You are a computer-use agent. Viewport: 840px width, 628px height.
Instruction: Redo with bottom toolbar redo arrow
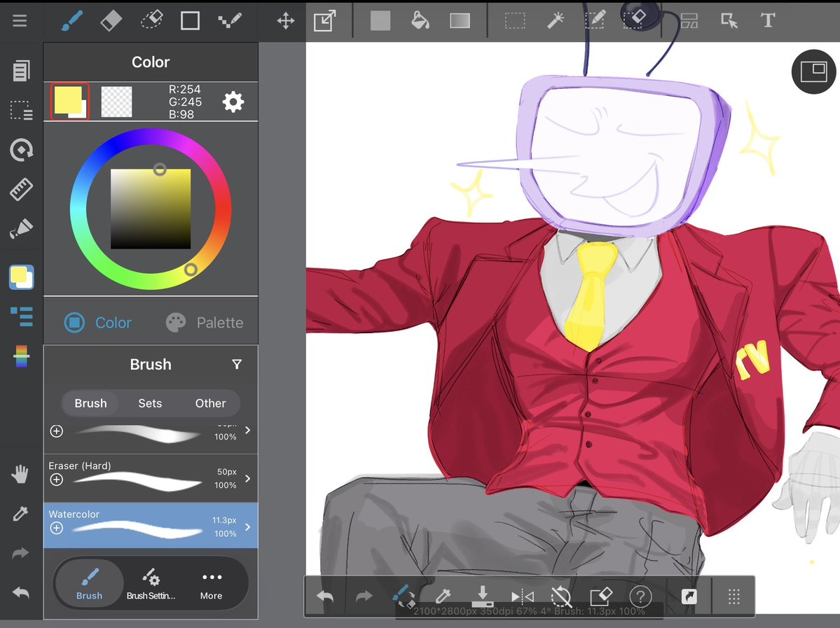click(364, 596)
